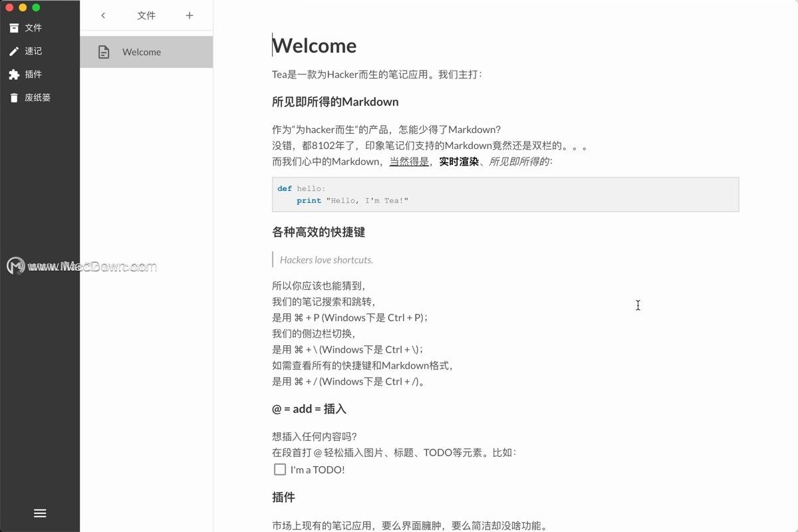This screenshot has width=798, height=532.
Task: Click the 所见即所得的Markdown heading
Action: pyautogui.click(x=335, y=102)
